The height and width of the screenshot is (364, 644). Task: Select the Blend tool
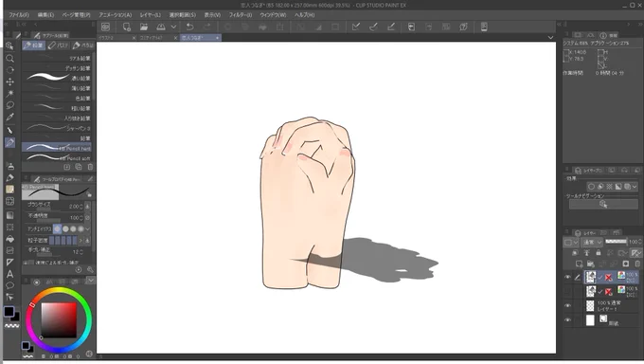(x=9, y=201)
